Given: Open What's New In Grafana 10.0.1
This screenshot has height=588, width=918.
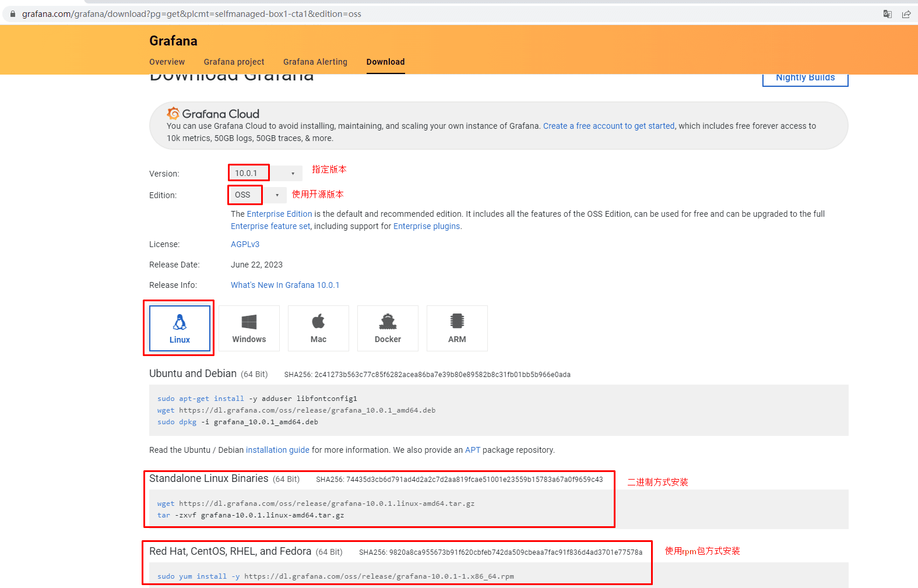Looking at the screenshot, I should point(285,285).
